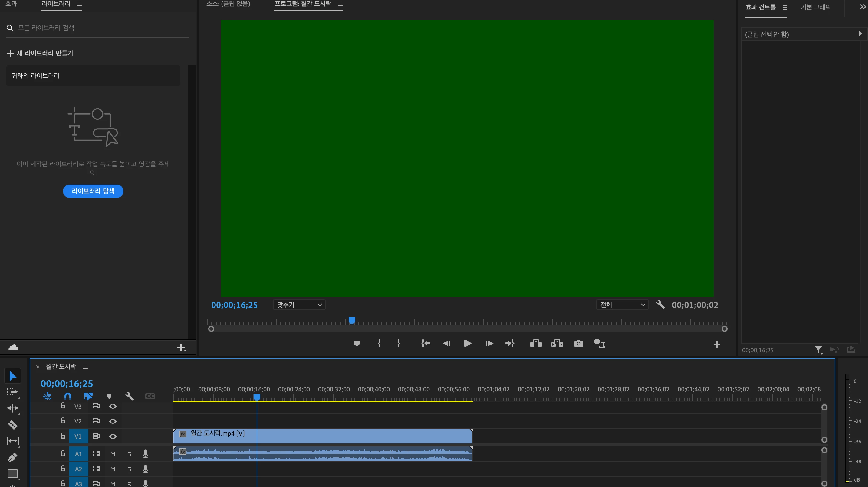868x487 pixels.
Task: Open the 맞추기 zoom level dropdown
Action: [x=299, y=305]
